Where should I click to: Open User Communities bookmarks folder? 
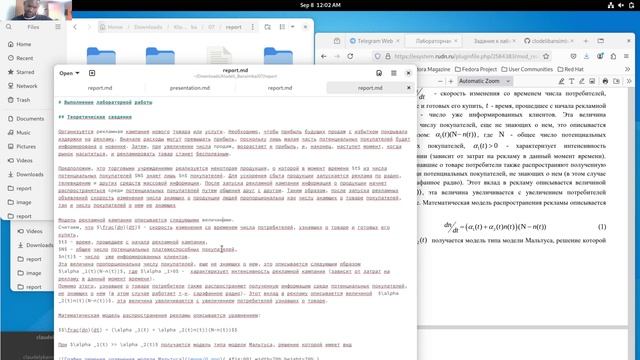(527, 69)
